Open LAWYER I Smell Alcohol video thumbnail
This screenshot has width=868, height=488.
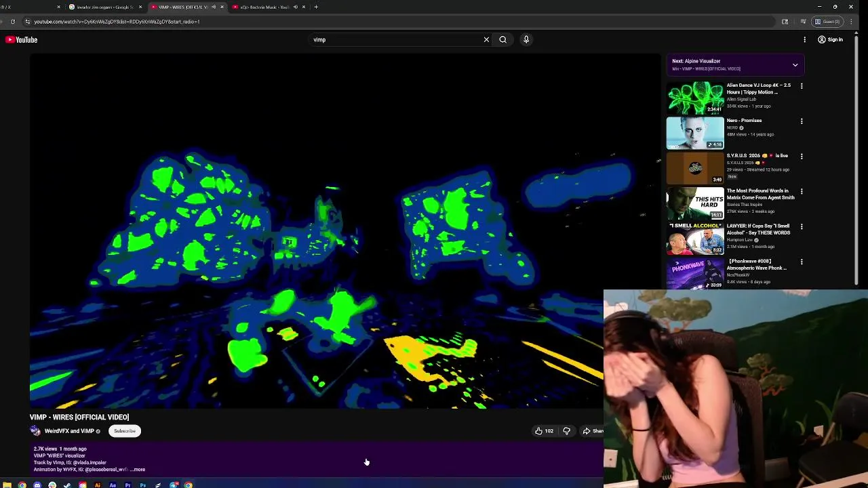click(x=695, y=239)
